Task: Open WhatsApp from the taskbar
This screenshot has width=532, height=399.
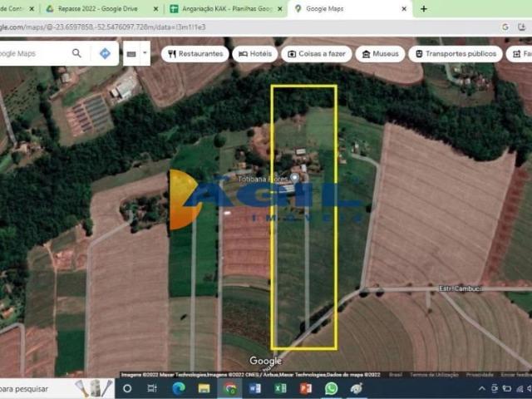Action: tap(331, 388)
